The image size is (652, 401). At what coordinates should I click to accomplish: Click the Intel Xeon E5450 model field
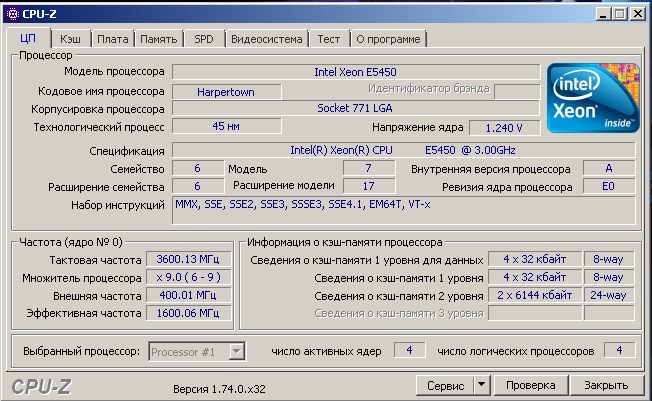point(356,72)
